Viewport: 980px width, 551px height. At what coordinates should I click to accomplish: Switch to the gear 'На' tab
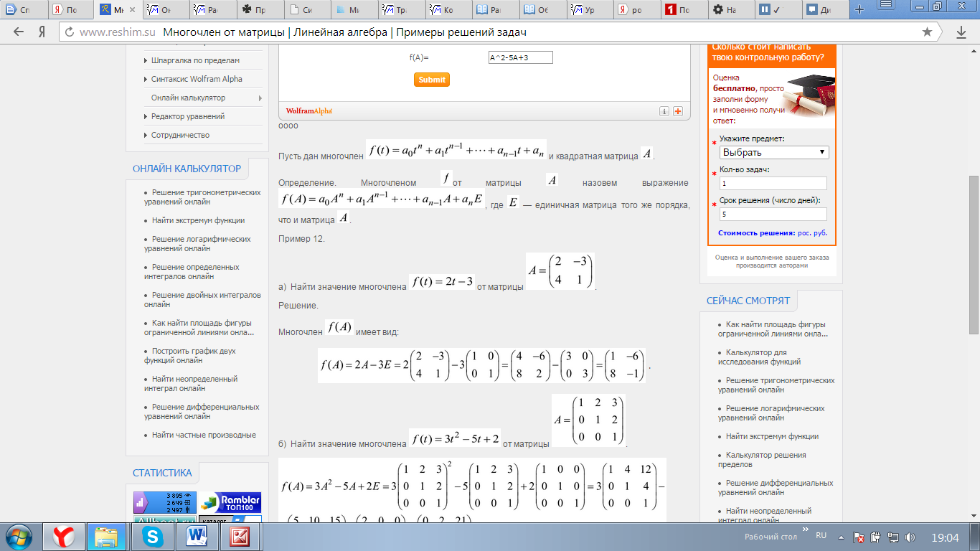(x=730, y=10)
